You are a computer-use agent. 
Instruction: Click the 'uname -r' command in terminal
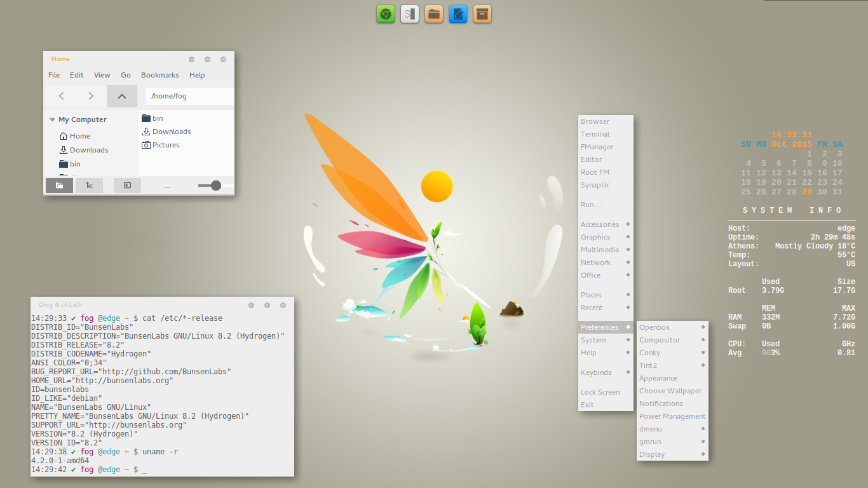[x=160, y=452]
